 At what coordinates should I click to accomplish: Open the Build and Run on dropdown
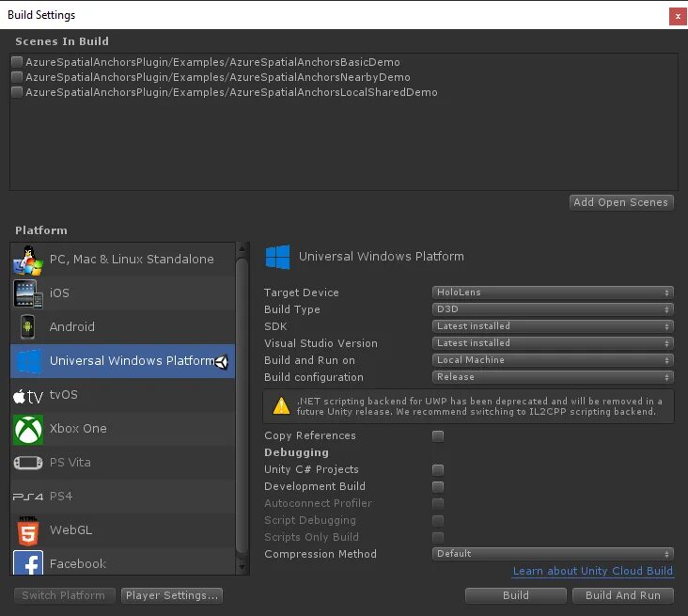[553, 360]
